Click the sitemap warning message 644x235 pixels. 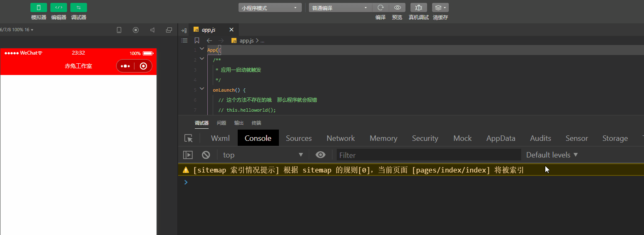tap(358, 170)
